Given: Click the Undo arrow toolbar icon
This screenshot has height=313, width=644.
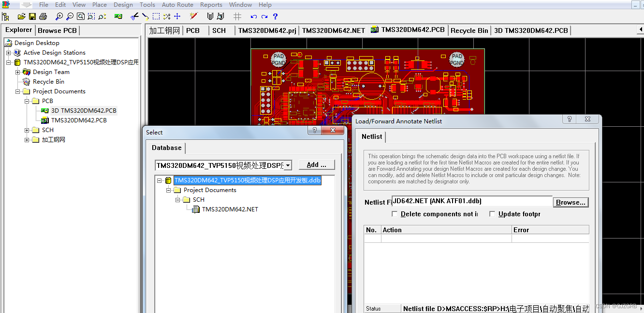Looking at the screenshot, I should [253, 16].
